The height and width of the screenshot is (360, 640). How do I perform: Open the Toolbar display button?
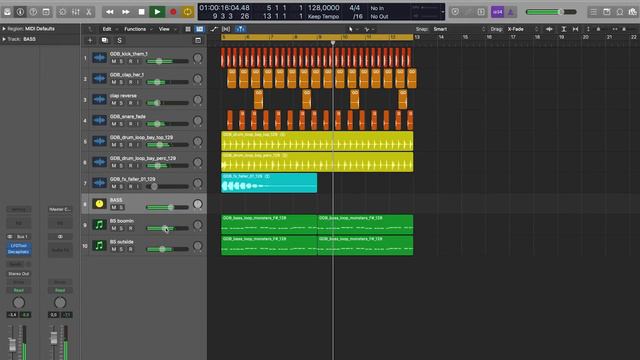point(46,12)
